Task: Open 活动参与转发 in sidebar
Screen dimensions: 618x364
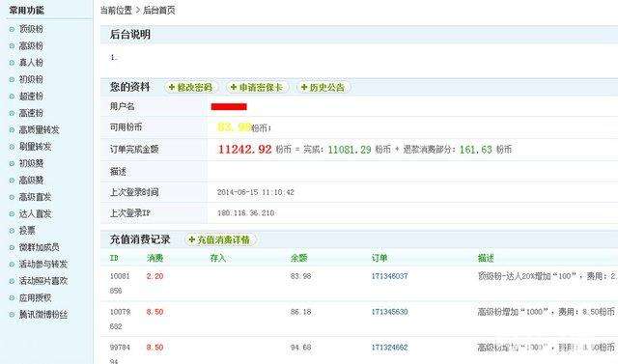Action: (43, 264)
